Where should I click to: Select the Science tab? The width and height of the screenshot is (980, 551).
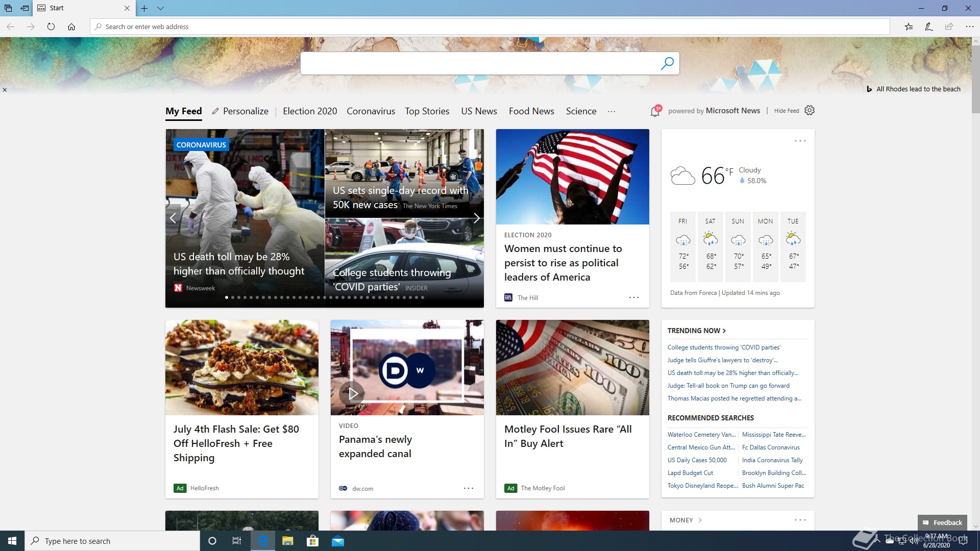pyautogui.click(x=581, y=111)
